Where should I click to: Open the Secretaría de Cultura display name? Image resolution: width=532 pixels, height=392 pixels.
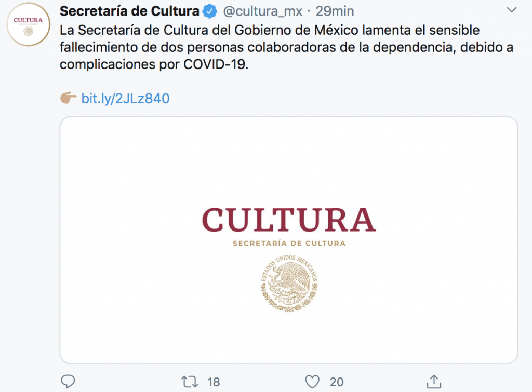(129, 11)
